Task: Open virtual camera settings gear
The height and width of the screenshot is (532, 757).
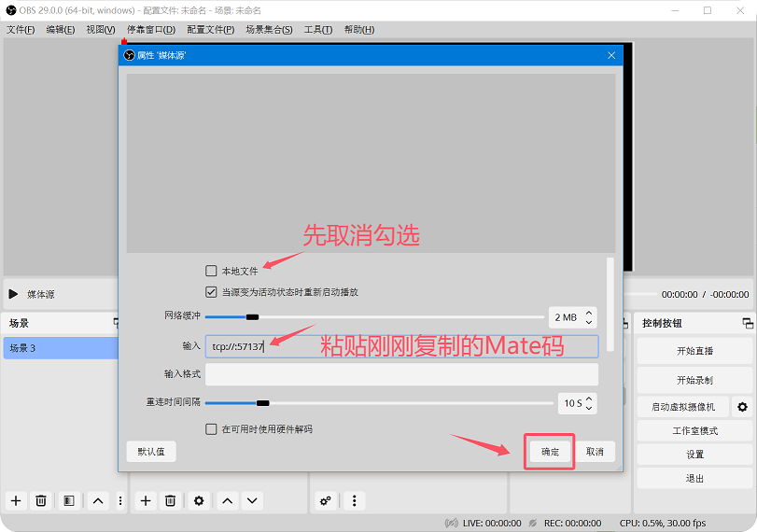Action: pyautogui.click(x=742, y=407)
